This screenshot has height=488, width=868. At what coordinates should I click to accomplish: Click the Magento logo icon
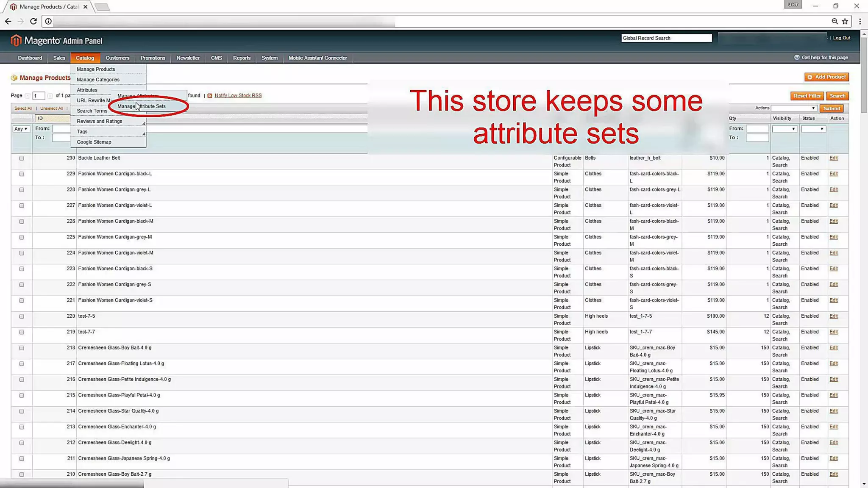pyautogui.click(x=16, y=41)
